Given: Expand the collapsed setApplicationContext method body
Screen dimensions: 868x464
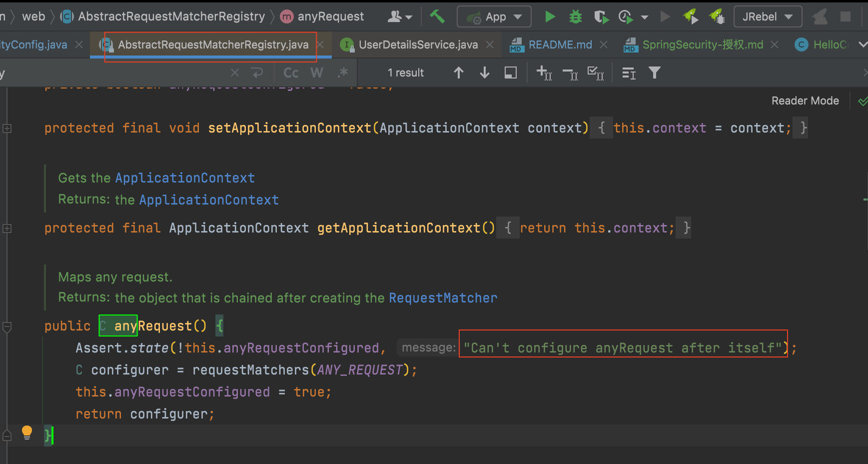Looking at the screenshot, I should [7, 128].
